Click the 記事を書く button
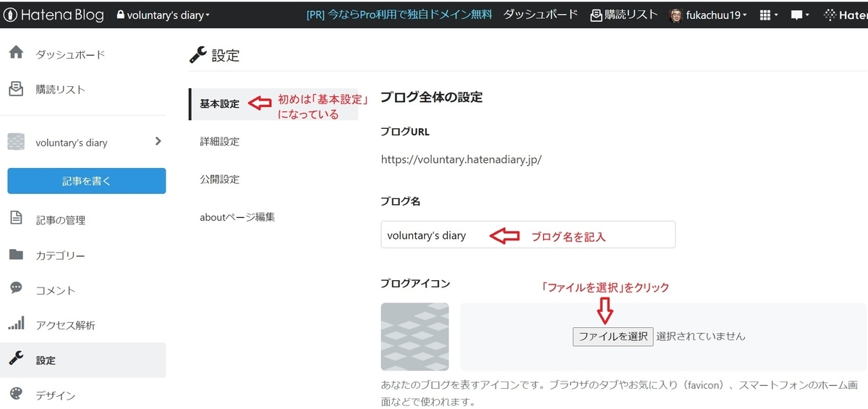Screen dimensions: 868x409 click(87, 181)
